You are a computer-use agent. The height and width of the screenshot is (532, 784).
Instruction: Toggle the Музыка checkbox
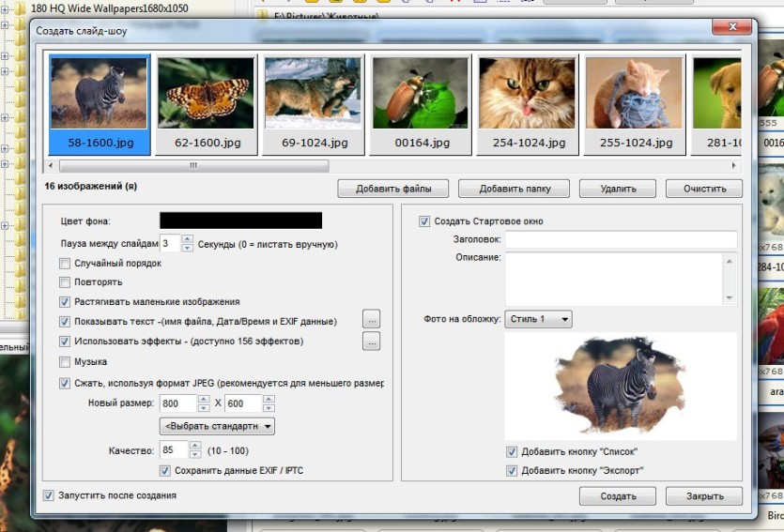click(65, 361)
